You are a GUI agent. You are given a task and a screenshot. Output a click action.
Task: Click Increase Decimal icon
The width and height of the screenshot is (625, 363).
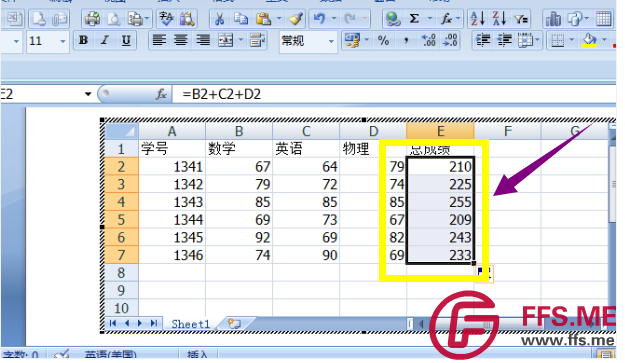tap(428, 40)
